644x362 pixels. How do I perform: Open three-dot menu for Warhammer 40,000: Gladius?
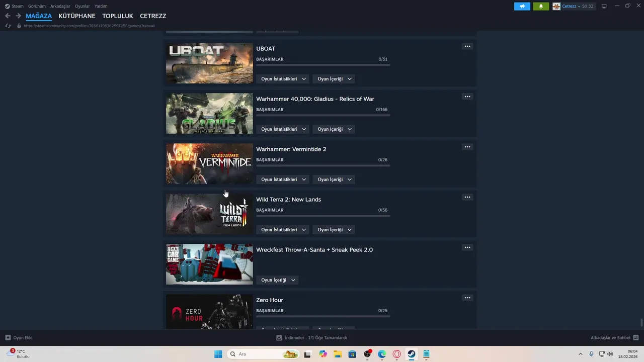[x=467, y=97]
